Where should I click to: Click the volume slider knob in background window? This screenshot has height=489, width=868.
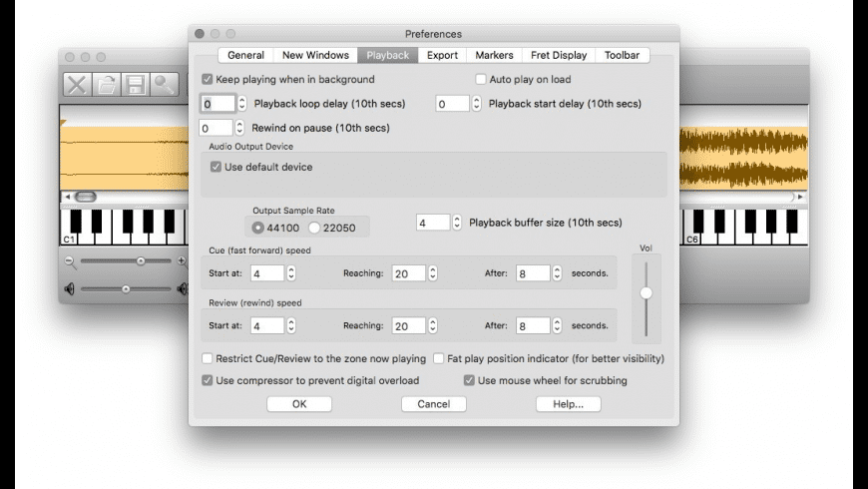click(x=127, y=289)
